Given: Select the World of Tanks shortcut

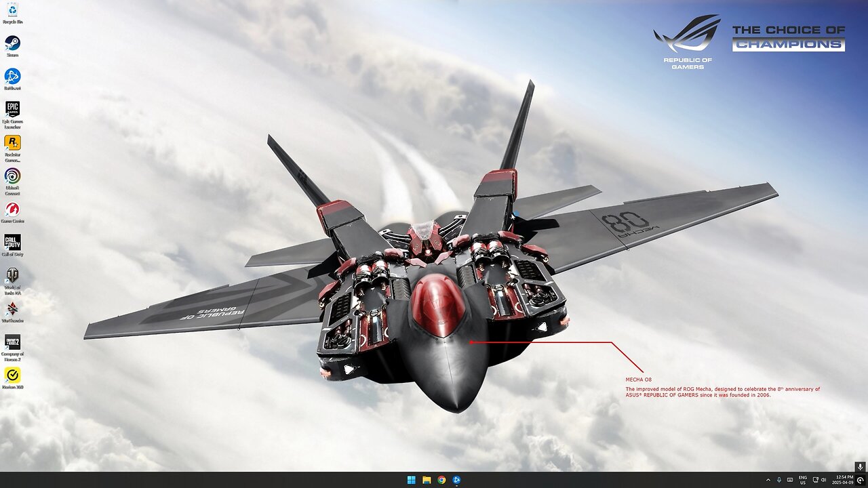Looking at the screenshot, I should point(12,281).
